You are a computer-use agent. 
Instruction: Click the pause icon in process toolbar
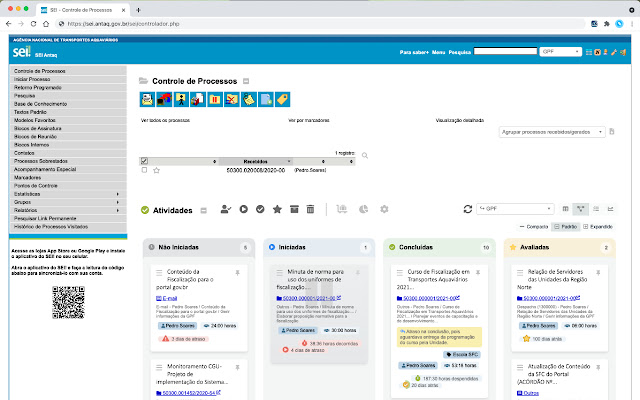click(x=215, y=99)
